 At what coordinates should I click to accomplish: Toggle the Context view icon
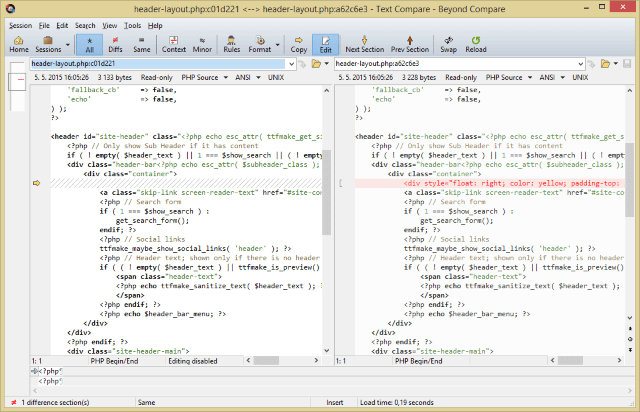(174, 43)
